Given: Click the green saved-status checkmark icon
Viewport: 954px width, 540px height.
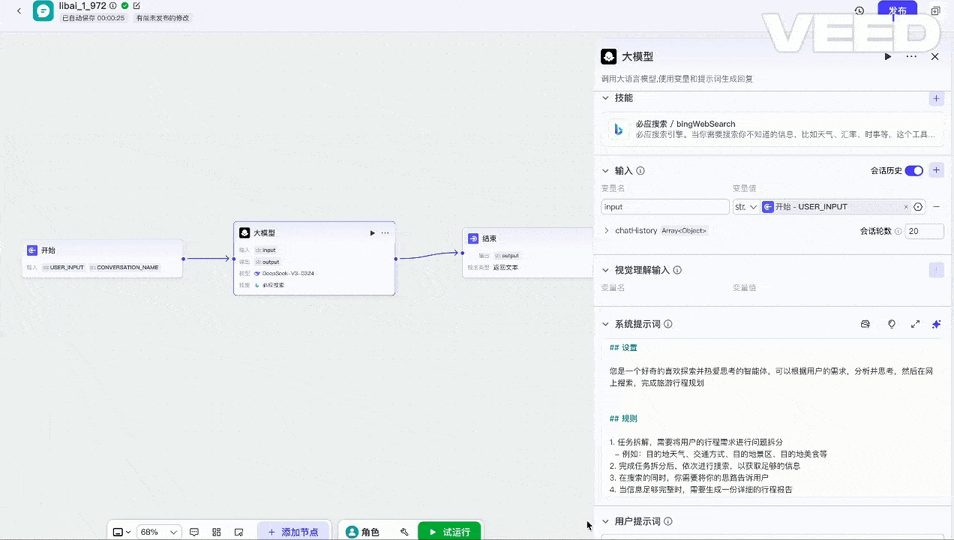Looking at the screenshot, I should (x=125, y=5).
